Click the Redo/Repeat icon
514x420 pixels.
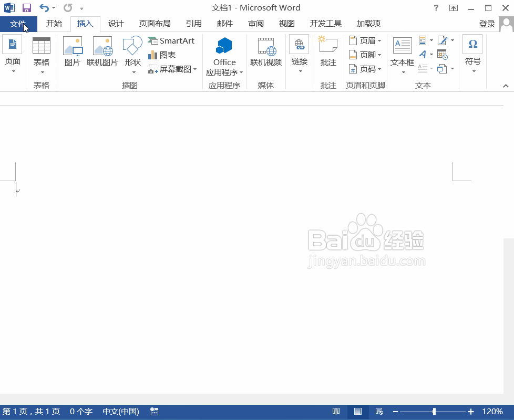click(x=68, y=7)
